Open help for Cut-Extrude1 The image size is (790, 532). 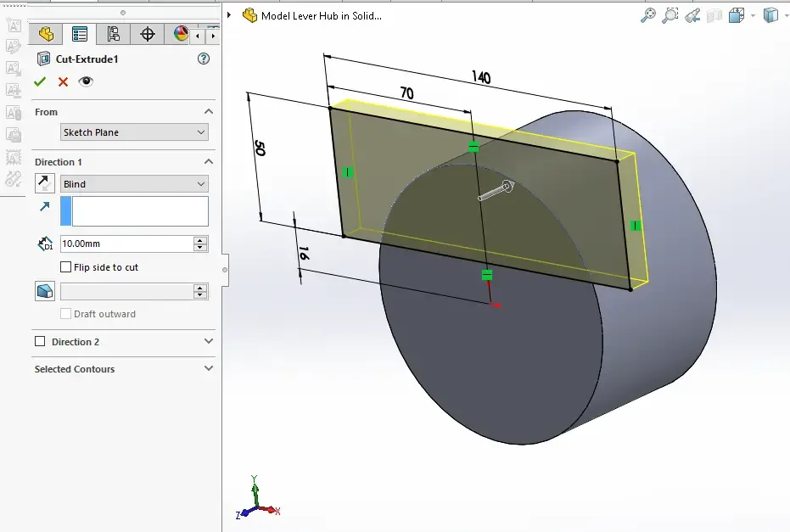[x=204, y=59]
